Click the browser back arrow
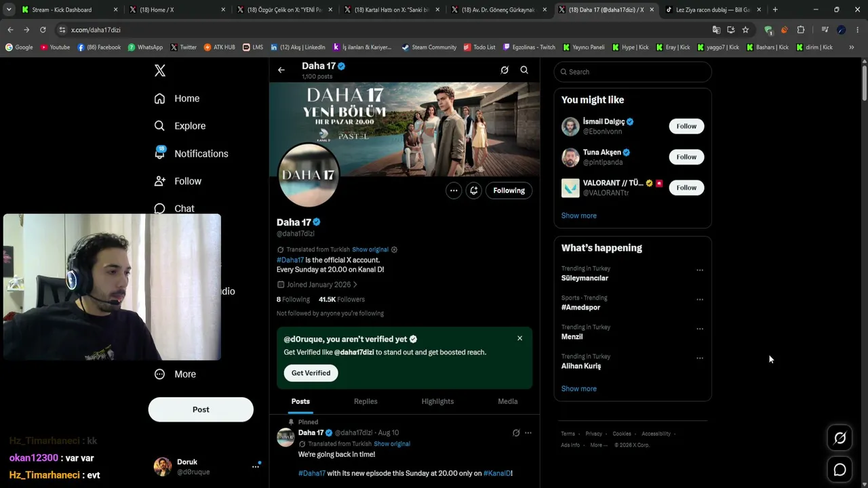Screen dimensions: 868x488 click(10, 30)
